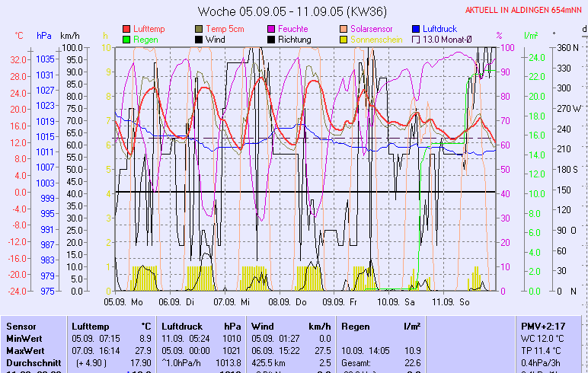The width and height of the screenshot is (588, 373).
Task: Click the Luftdruck column header in table
Action: (x=181, y=326)
